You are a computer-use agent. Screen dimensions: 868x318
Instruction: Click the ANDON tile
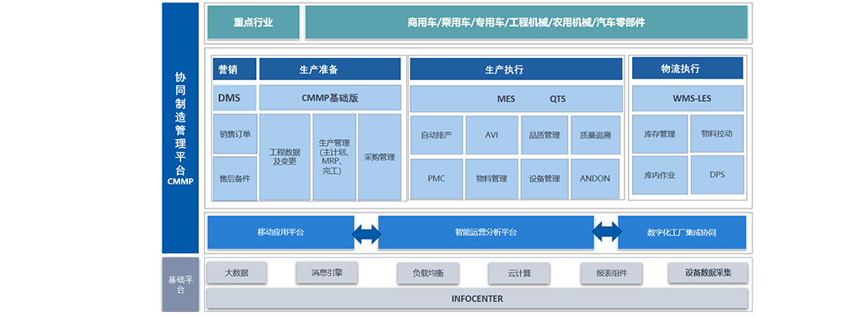(x=595, y=179)
